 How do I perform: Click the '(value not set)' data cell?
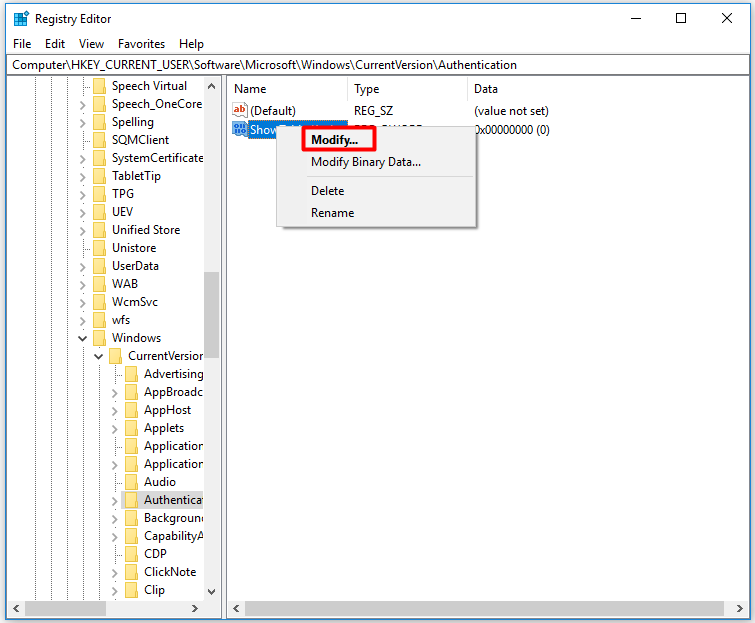(511, 111)
